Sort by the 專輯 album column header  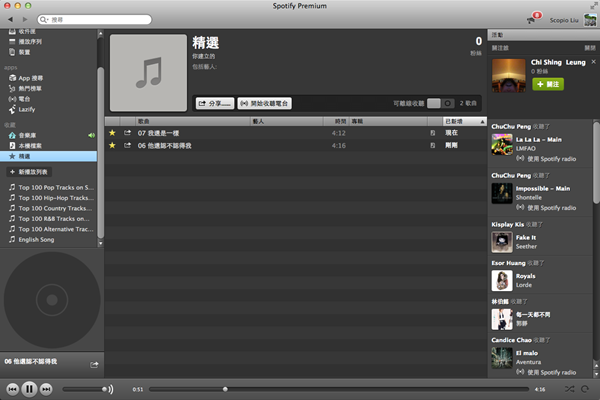[x=388, y=121]
